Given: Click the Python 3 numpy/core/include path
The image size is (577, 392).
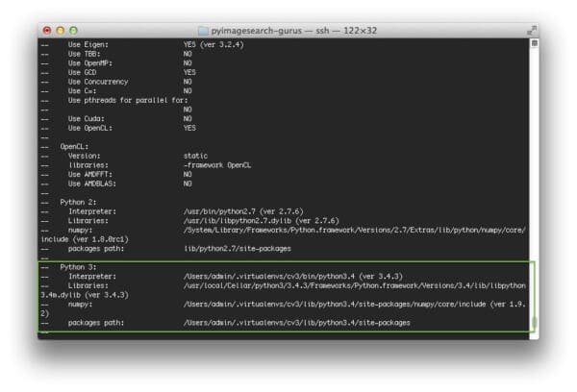Looking at the screenshot, I should [x=355, y=305].
